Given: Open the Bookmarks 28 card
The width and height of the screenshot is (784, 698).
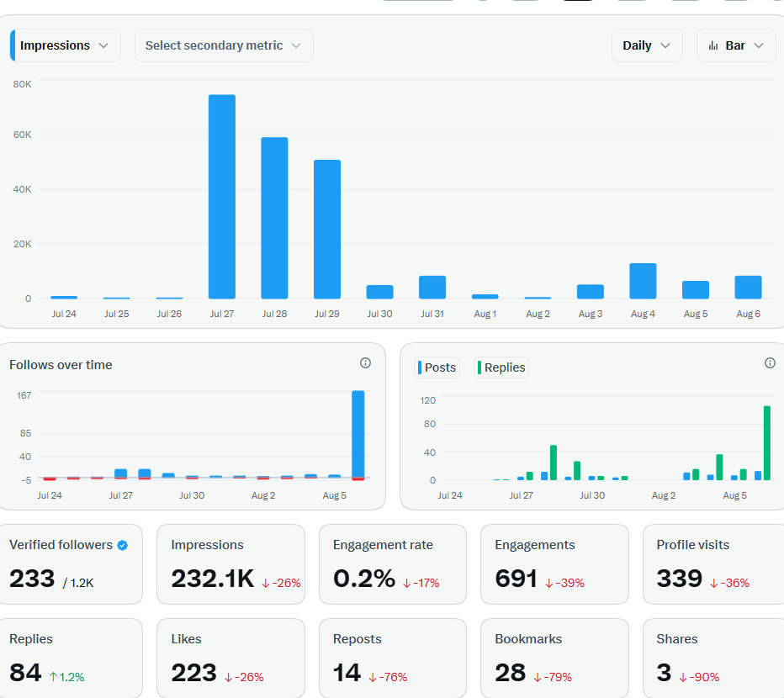Looking at the screenshot, I should coord(554,658).
